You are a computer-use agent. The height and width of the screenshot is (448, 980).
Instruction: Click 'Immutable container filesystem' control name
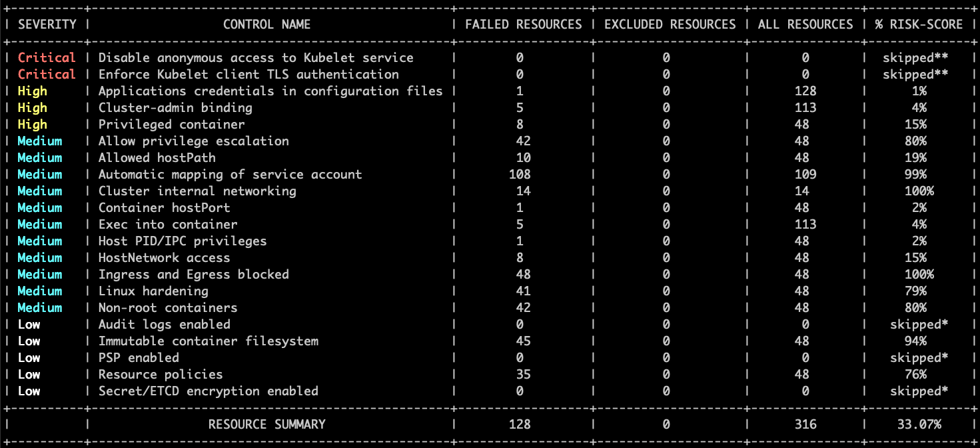click(208, 341)
